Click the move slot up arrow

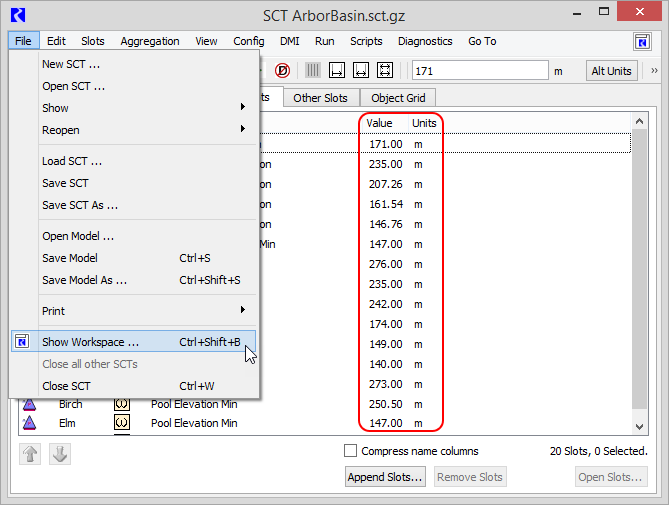31,454
